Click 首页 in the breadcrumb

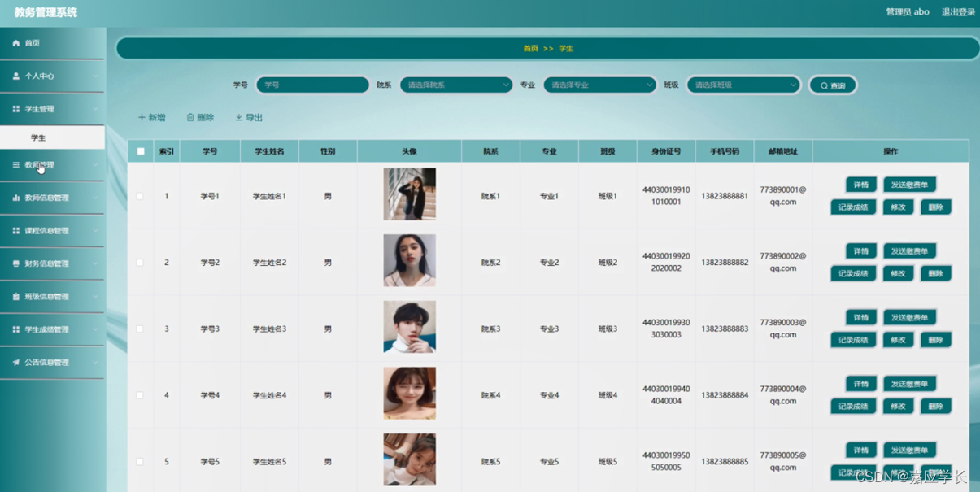pyautogui.click(x=530, y=49)
